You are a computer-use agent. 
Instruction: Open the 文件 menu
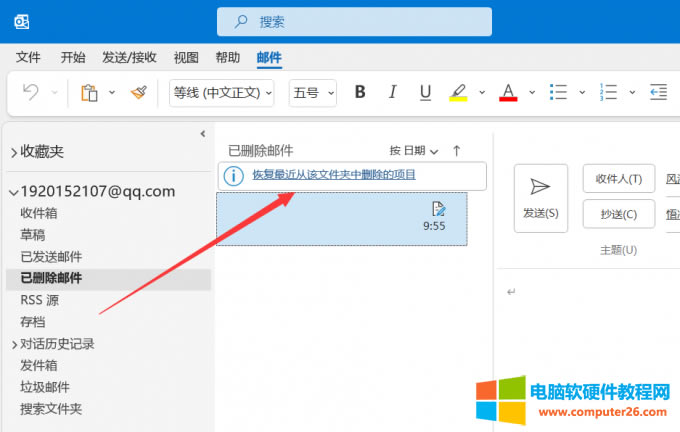[28, 58]
